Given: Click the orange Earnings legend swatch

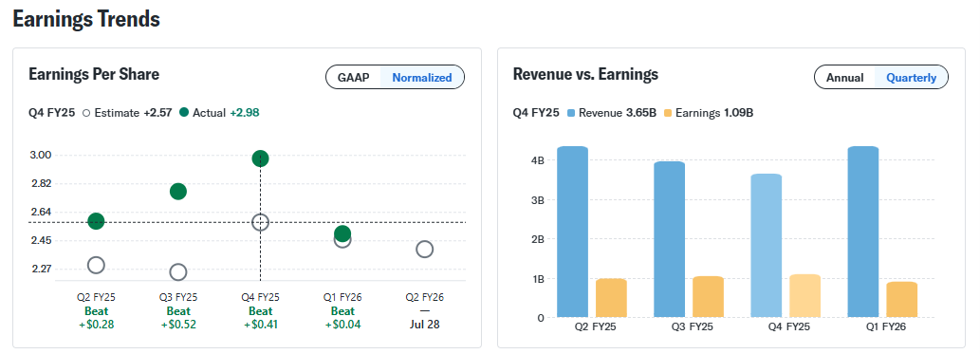Looking at the screenshot, I should coord(668,113).
